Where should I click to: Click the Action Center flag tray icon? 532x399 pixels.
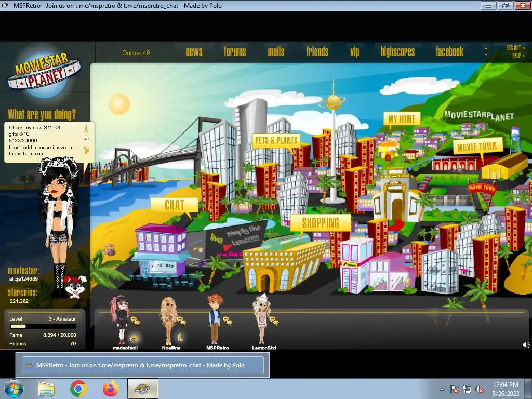(x=454, y=389)
